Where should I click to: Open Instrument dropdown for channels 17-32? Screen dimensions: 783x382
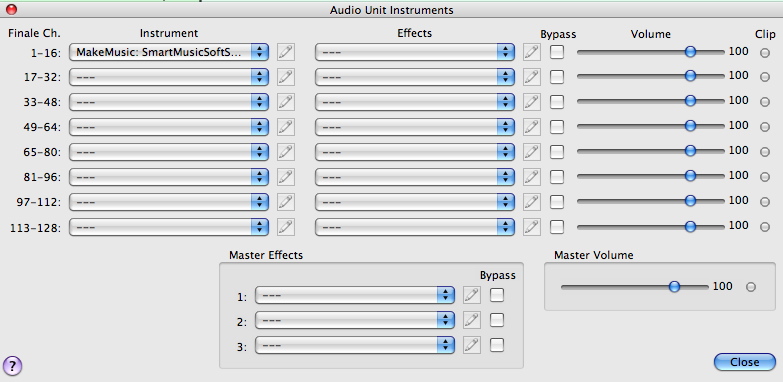pyautogui.click(x=169, y=77)
